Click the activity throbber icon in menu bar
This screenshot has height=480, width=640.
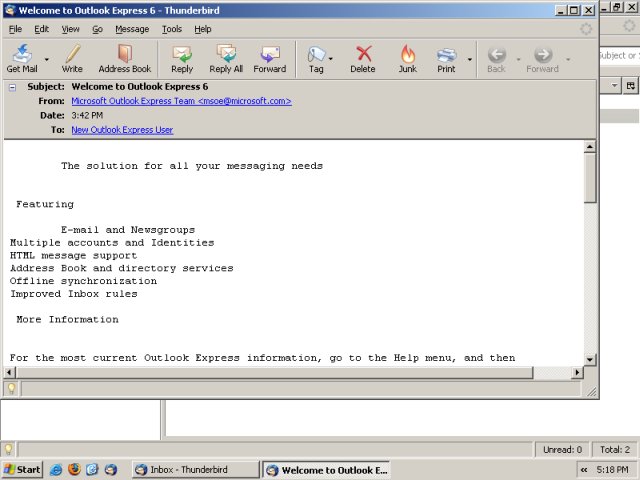586,29
